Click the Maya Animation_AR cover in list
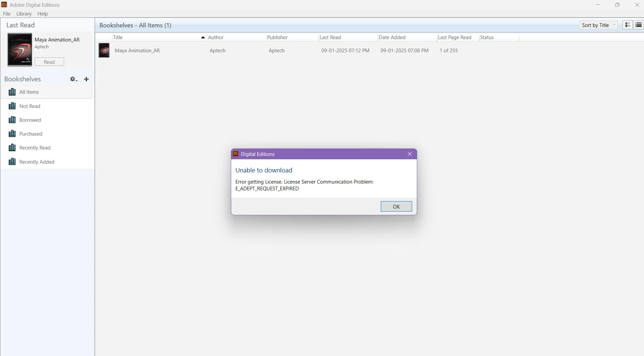This screenshot has height=356, width=644. [104, 50]
